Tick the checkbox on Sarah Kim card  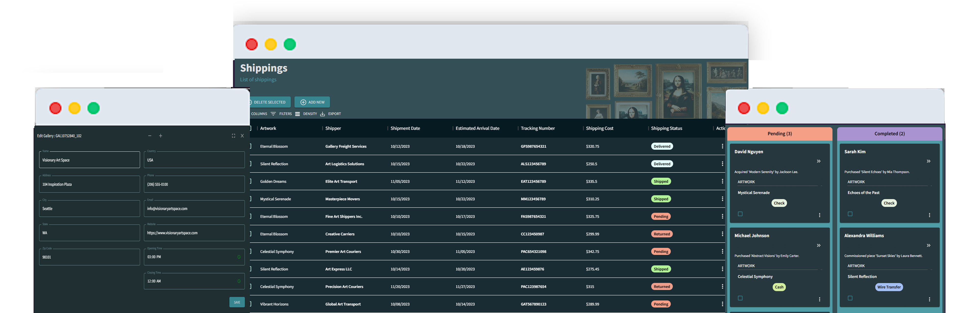click(x=850, y=214)
